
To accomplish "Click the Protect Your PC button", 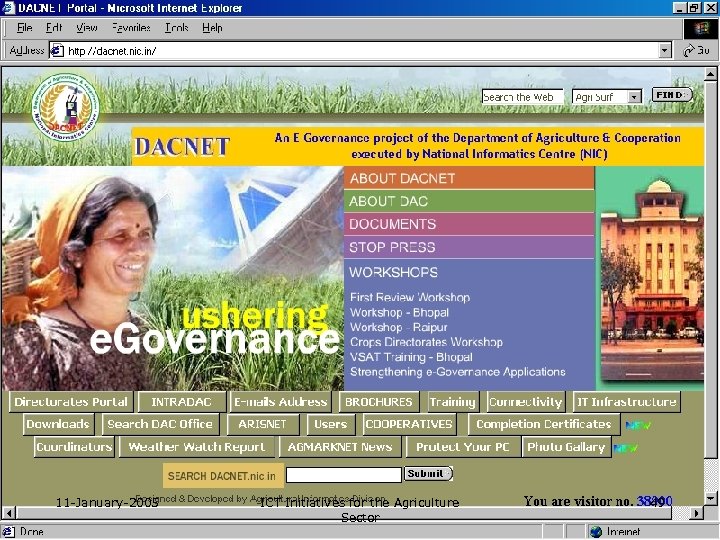I will [463, 447].
